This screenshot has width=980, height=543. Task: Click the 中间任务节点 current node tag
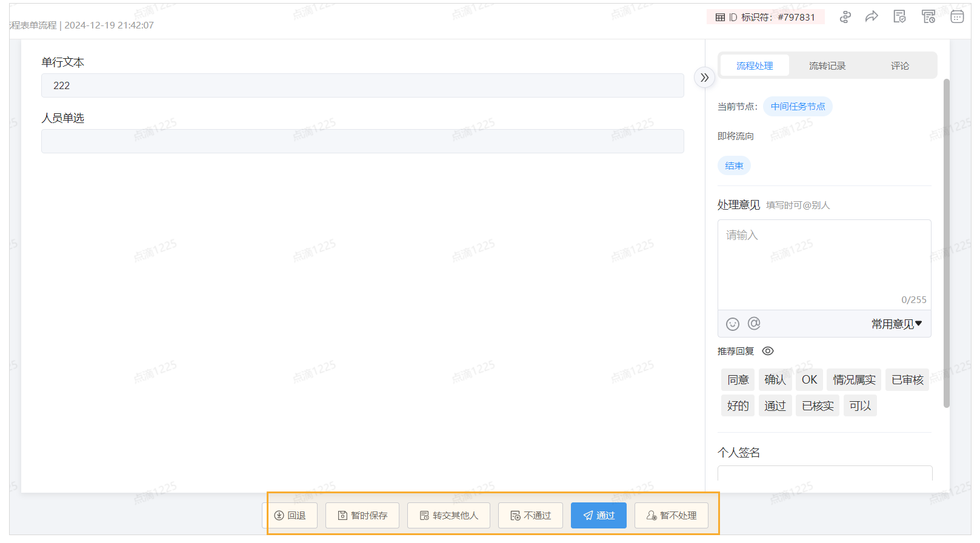[x=798, y=107]
